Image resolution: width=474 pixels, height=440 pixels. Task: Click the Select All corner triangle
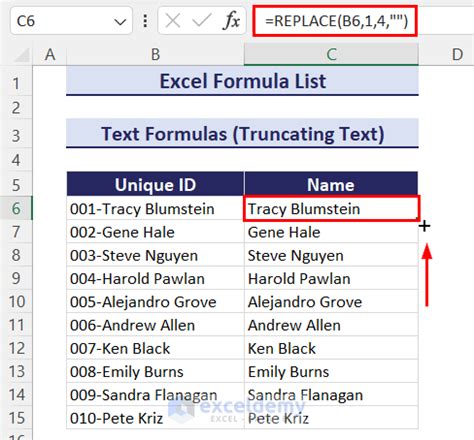(x=22, y=55)
